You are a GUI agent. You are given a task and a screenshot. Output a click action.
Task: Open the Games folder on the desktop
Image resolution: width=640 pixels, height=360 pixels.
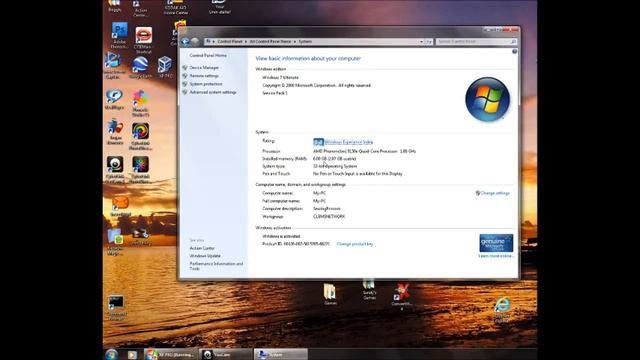[x=330, y=294]
